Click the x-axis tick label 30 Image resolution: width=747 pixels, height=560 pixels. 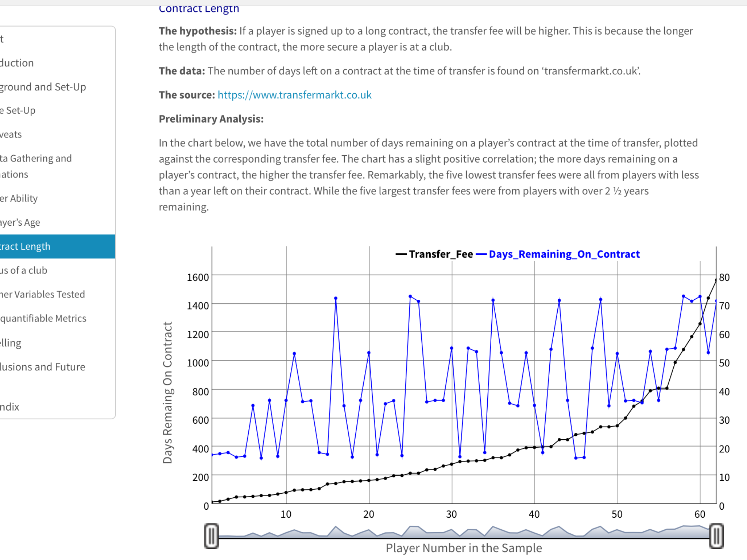point(452,514)
